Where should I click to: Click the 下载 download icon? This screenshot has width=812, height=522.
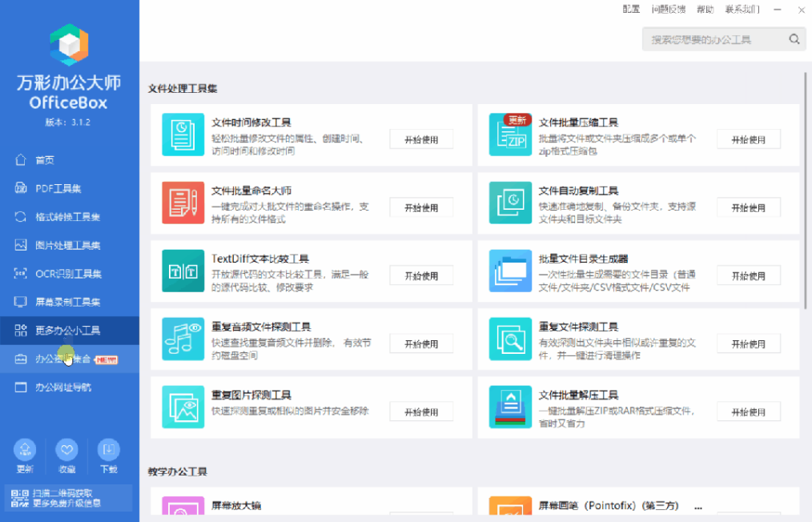point(109,449)
